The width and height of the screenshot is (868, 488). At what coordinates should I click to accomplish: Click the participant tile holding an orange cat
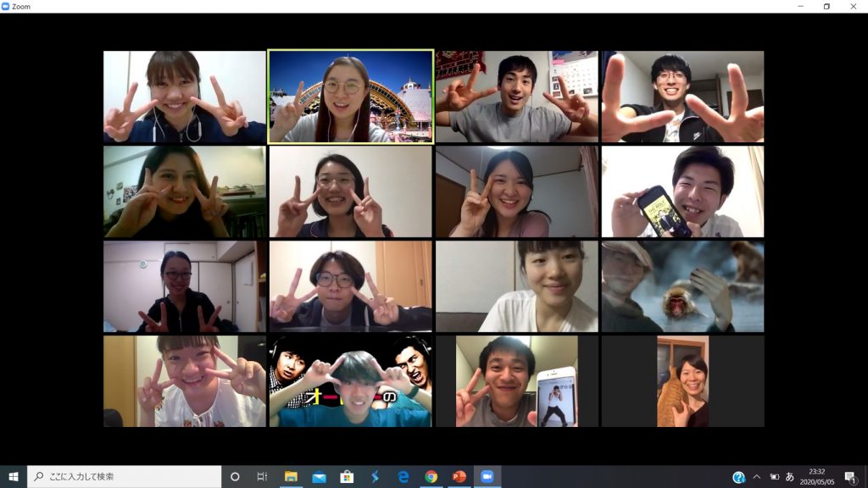[682, 381]
